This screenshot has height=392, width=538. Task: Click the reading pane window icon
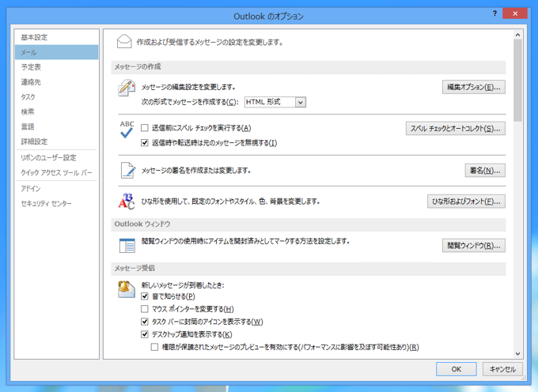[x=127, y=246]
